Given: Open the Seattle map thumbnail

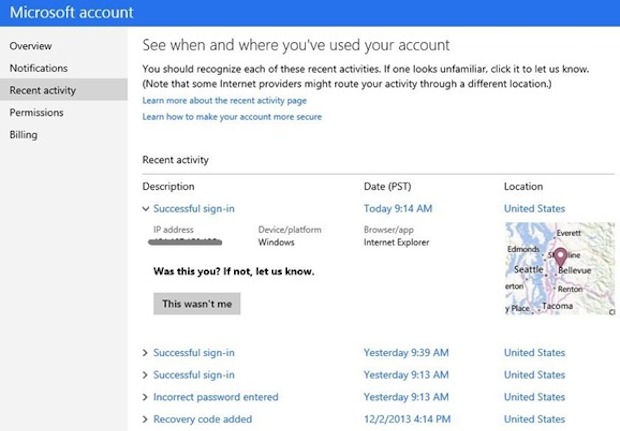Looking at the screenshot, I should click(x=559, y=268).
